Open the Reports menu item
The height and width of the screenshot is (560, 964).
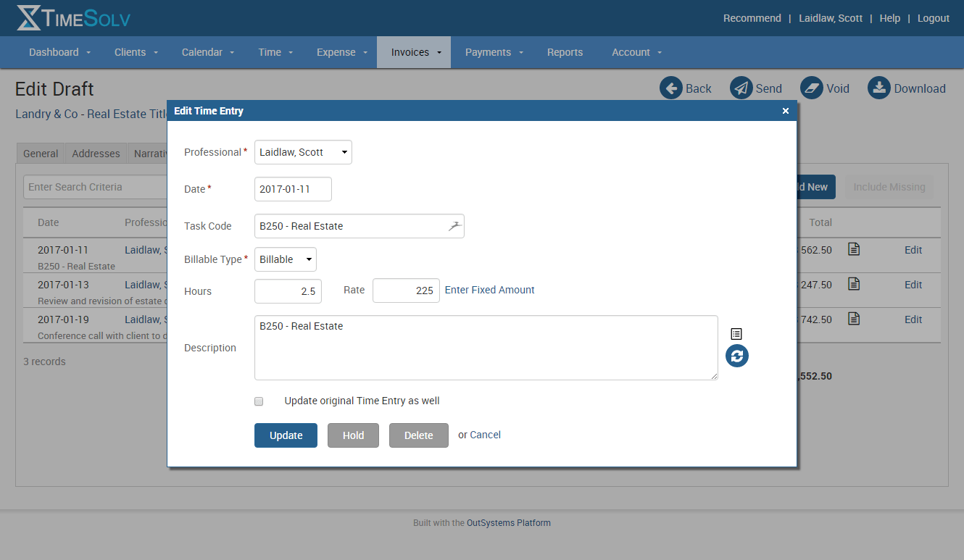565,52
